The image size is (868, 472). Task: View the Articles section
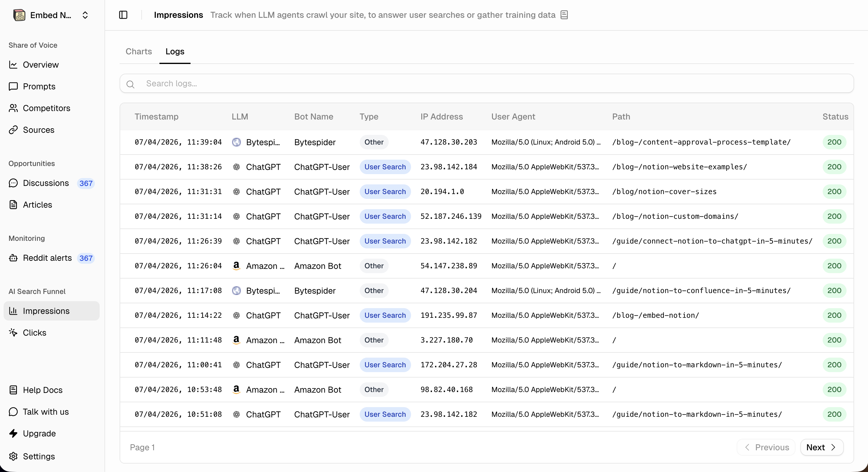[37, 205]
